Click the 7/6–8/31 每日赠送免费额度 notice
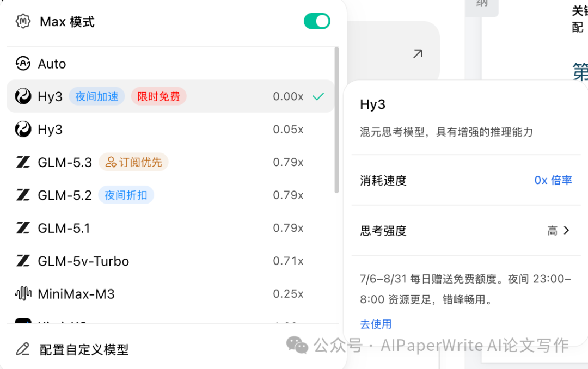Image resolution: width=588 pixels, height=369 pixels. (465, 289)
